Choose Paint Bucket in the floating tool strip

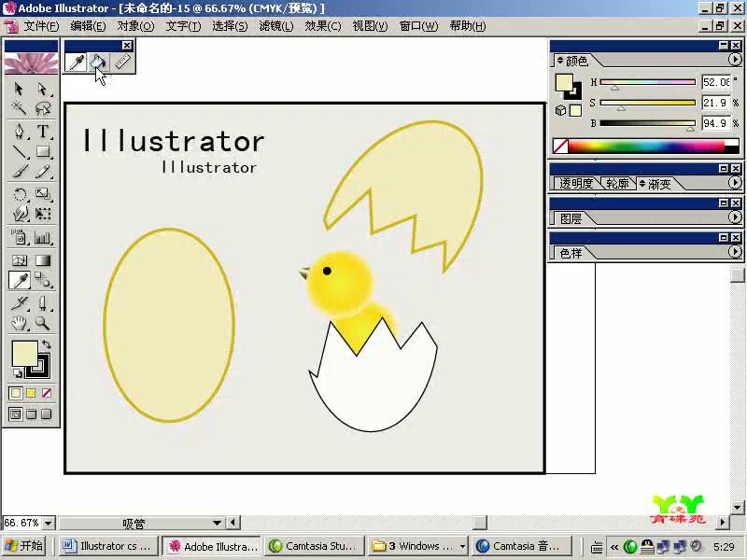[99, 62]
